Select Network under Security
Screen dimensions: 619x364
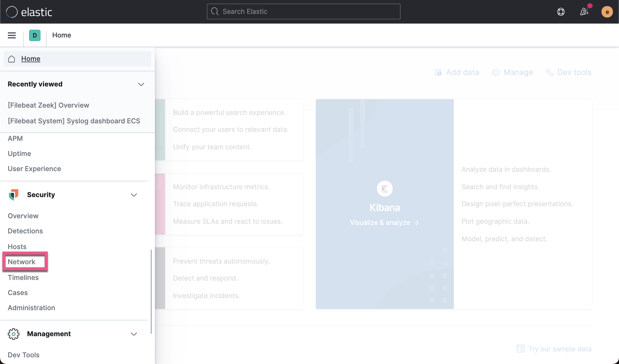point(21,262)
